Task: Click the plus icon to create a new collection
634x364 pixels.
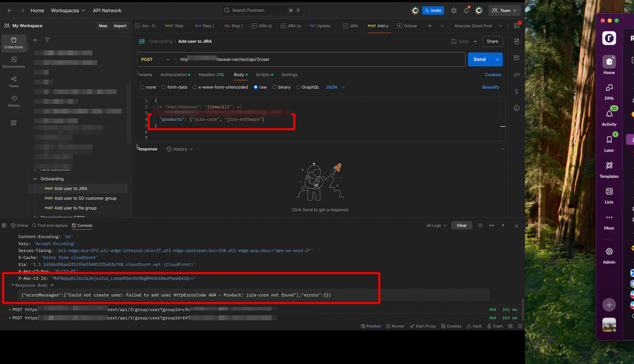Action: (x=35, y=40)
